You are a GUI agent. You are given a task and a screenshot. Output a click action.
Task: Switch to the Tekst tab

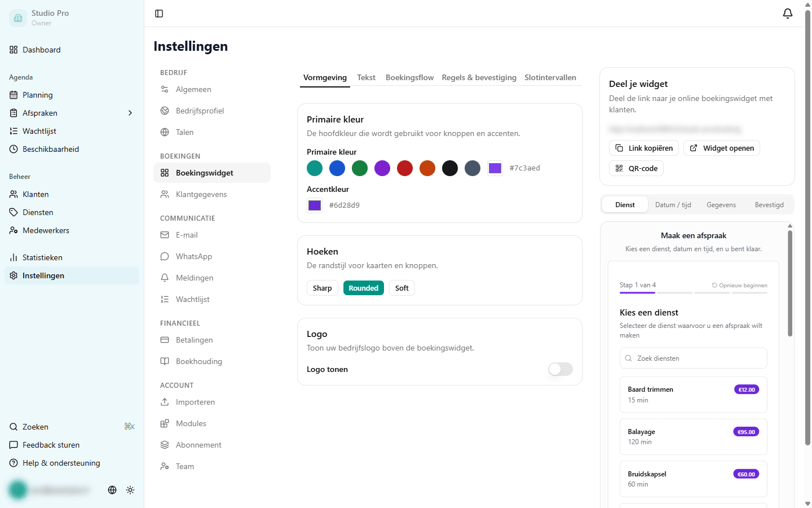coord(367,78)
